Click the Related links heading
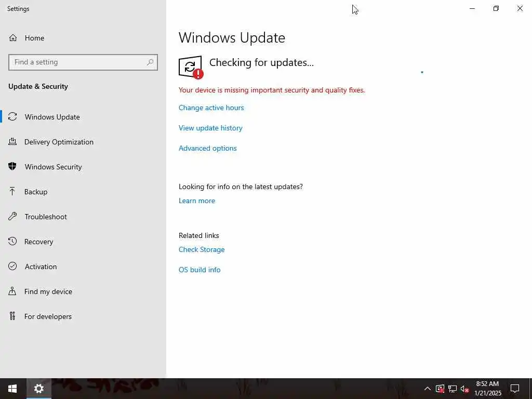532x399 pixels. pyautogui.click(x=199, y=235)
